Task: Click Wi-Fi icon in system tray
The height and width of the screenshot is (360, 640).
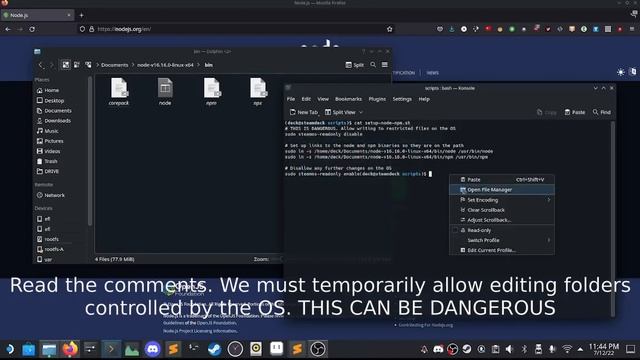Action: coord(567,349)
